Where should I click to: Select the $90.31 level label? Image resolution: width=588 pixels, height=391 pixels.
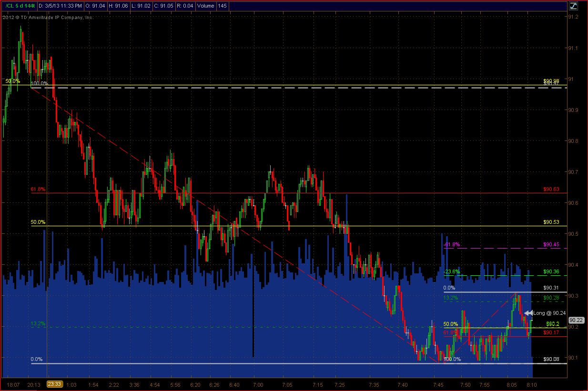tap(551, 288)
